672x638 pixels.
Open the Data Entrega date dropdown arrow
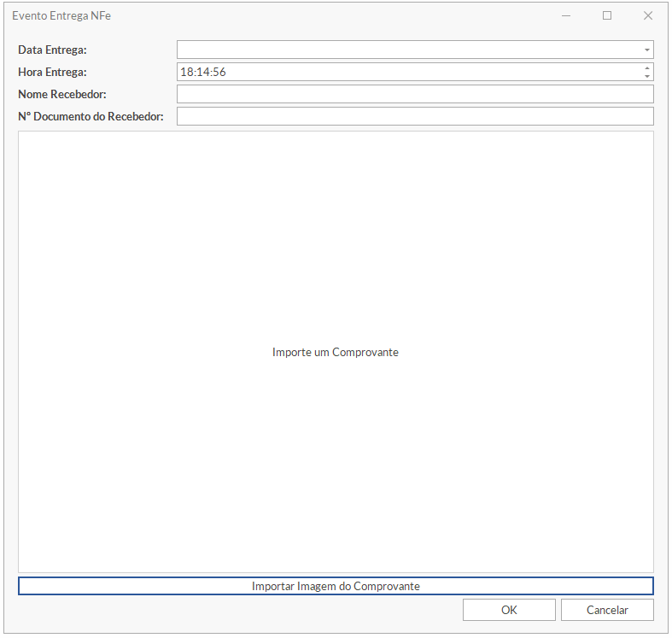coord(646,50)
